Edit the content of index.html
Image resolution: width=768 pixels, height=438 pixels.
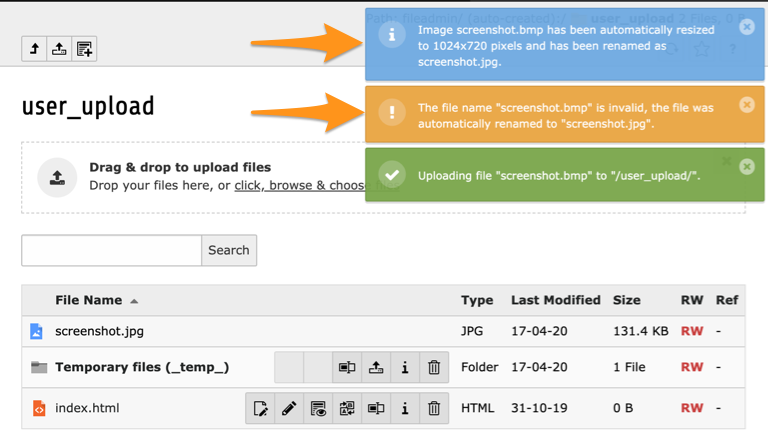pyautogui.click(x=260, y=408)
